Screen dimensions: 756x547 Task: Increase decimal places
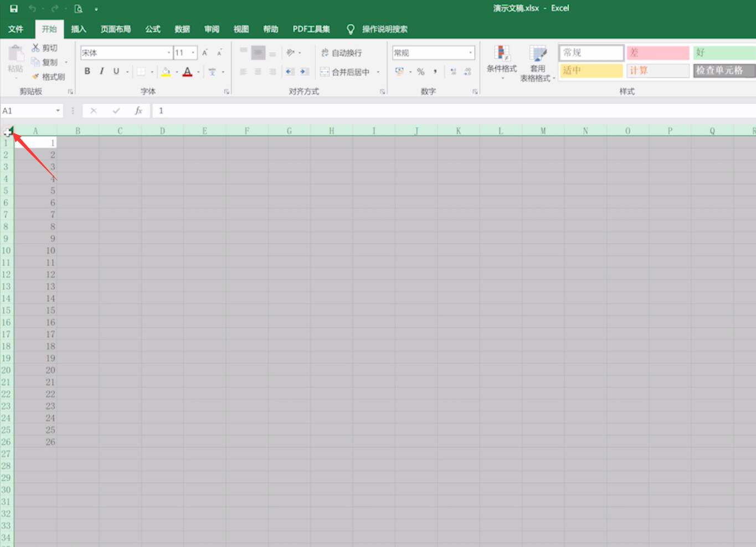453,71
